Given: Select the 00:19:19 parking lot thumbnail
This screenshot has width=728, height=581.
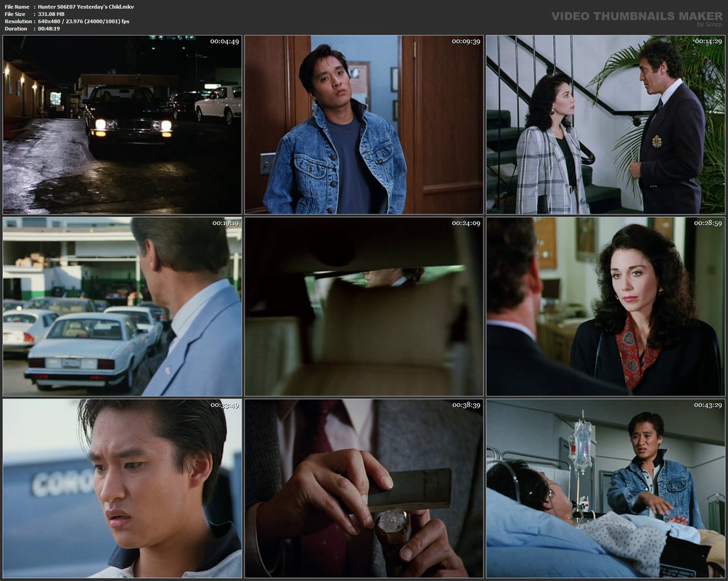Looking at the screenshot, I should click(122, 306).
